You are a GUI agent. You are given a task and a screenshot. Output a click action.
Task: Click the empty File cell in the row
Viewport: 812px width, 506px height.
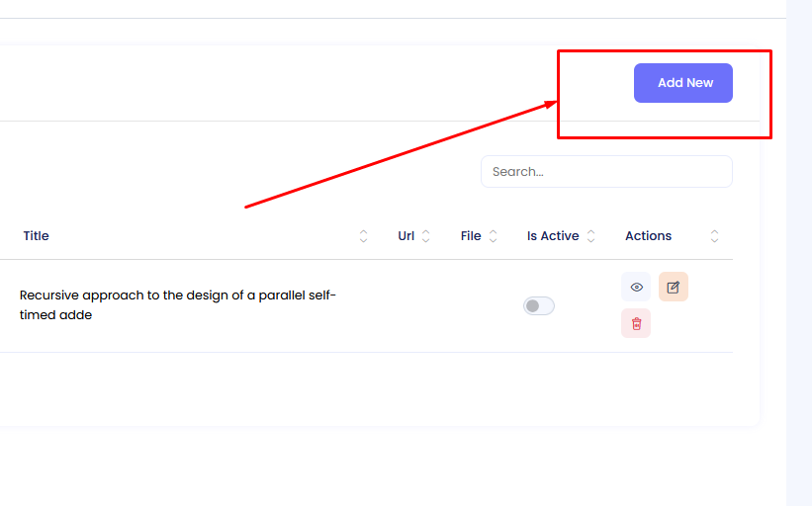point(479,306)
